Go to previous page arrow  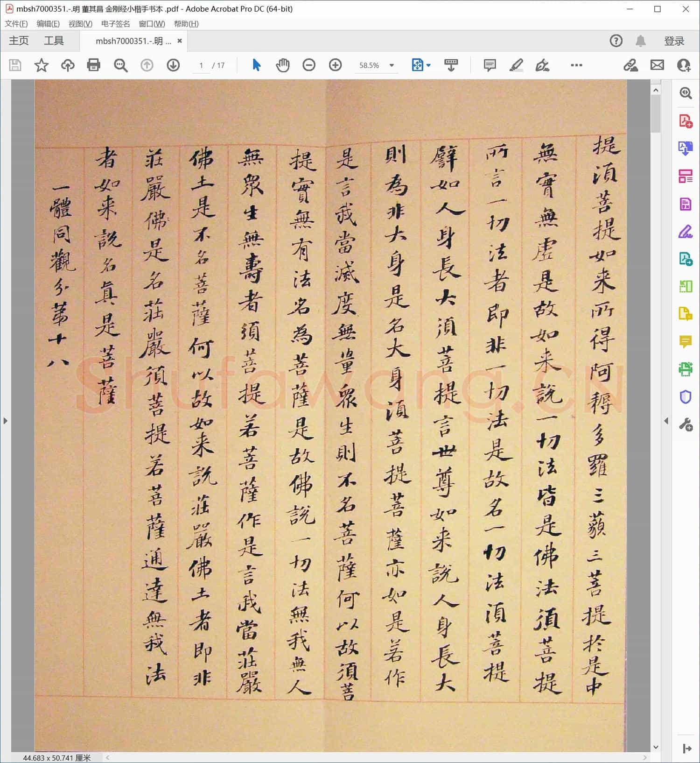point(147,65)
